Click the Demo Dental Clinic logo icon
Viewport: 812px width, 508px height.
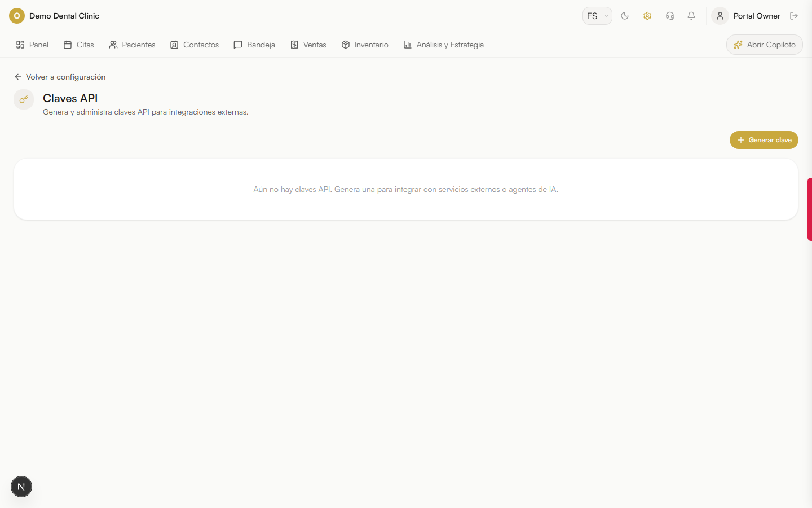click(17, 16)
